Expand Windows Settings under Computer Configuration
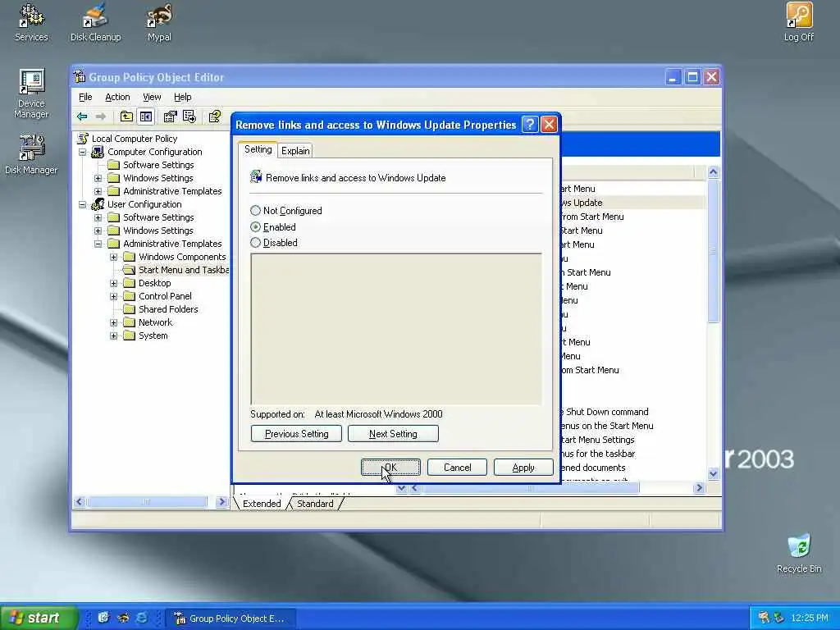Viewport: 840px width, 630px height. (x=98, y=178)
